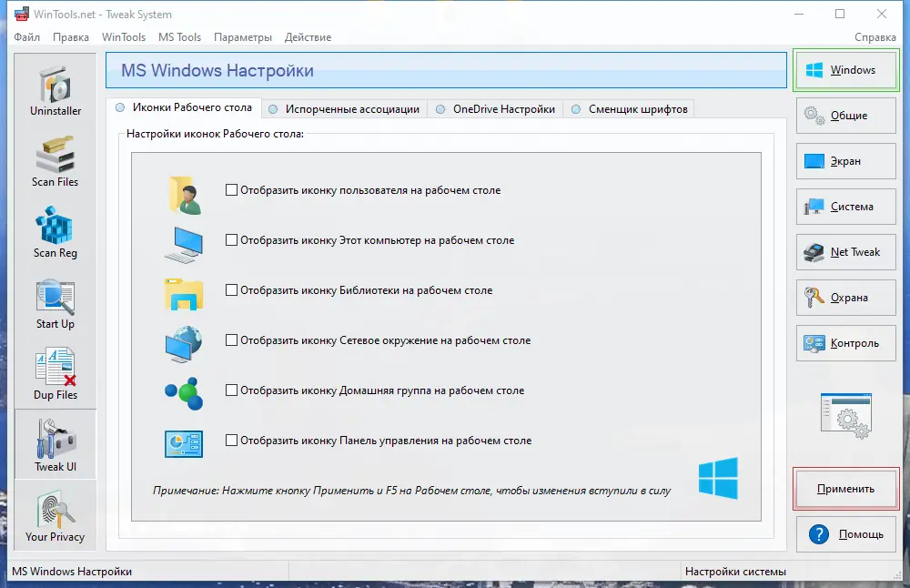Select the Tweak UI tool
The height and width of the screenshot is (588, 910).
pyautogui.click(x=56, y=445)
